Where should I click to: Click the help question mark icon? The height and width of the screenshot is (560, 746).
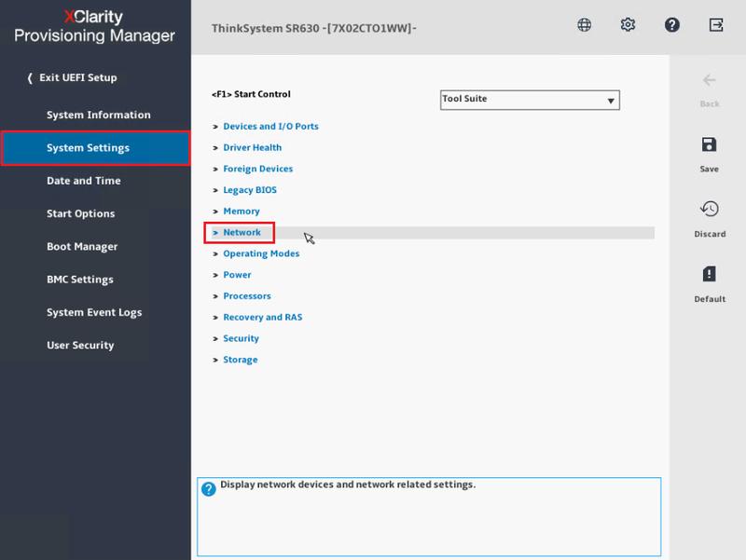tap(671, 25)
